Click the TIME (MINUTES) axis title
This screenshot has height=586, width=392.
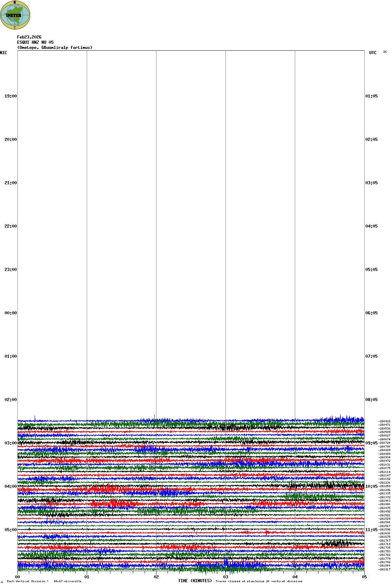tap(195, 581)
